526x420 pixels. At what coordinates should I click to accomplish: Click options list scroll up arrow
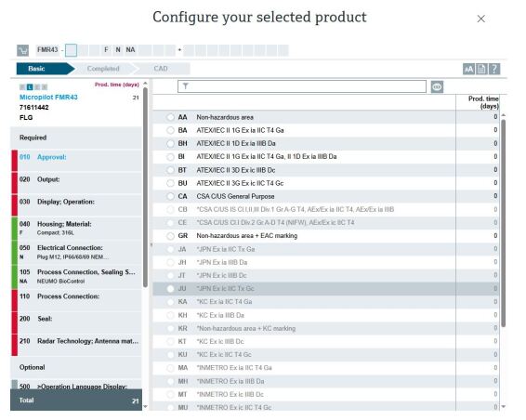pos(503,115)
